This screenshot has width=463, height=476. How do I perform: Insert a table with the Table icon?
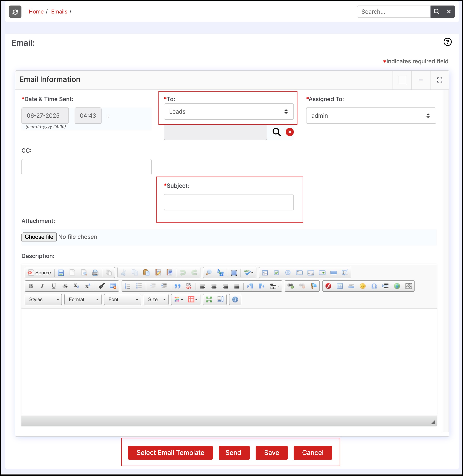[x=340, y=286]
